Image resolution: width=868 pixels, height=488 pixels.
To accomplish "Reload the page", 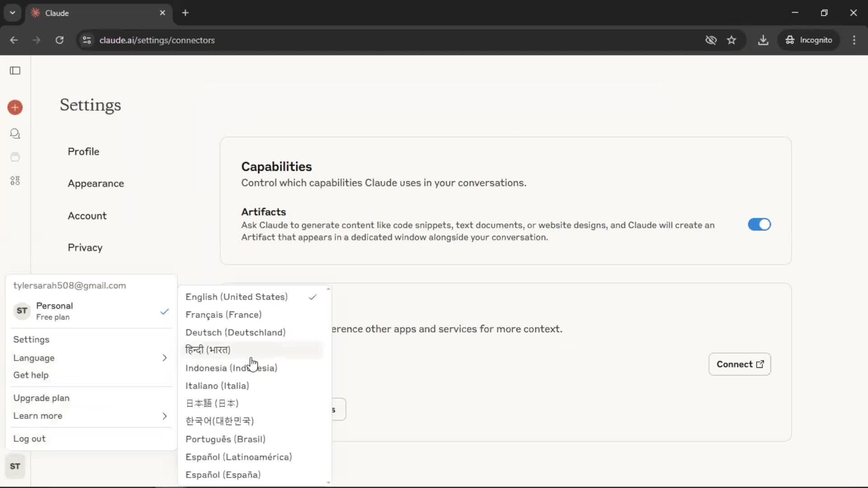I will pos(59,40).
